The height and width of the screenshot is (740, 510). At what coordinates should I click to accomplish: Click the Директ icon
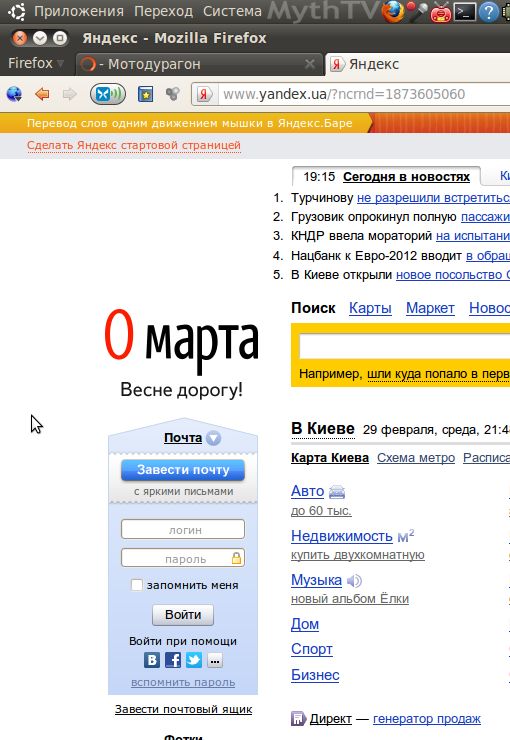298,719
